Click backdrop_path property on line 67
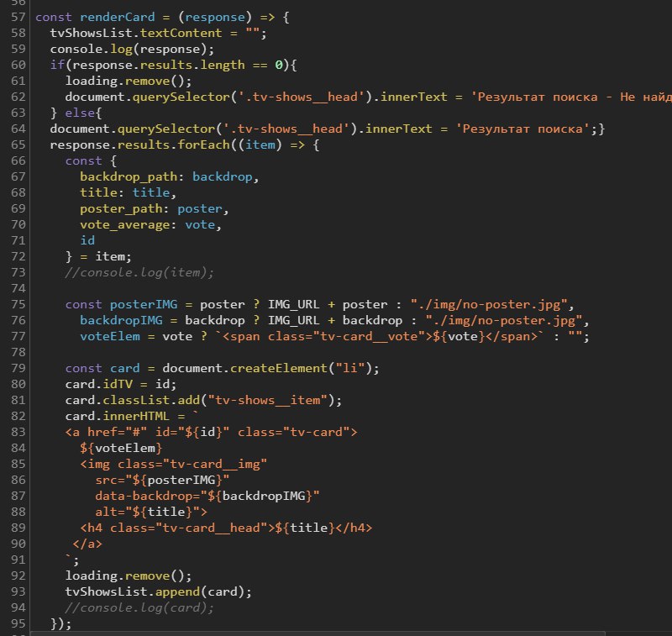This screenshot has height=636, width=672. [x=129, y=176]
